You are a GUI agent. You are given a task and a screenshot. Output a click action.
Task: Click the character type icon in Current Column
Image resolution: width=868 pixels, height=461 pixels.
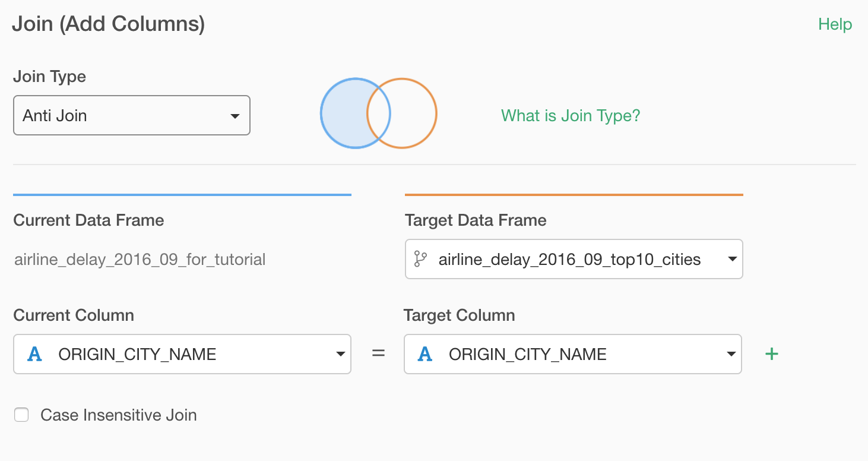(35, 354)
